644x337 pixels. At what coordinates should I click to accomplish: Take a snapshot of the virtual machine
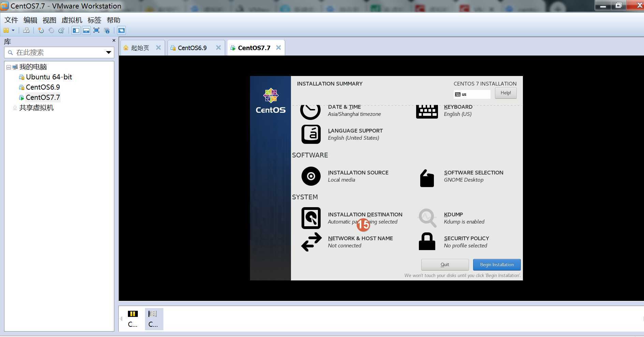(41, 30)
